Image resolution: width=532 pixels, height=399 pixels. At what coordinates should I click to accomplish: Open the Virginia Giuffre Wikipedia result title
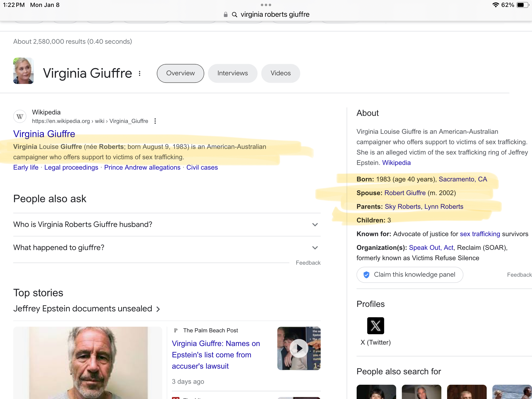coord(44,134)
